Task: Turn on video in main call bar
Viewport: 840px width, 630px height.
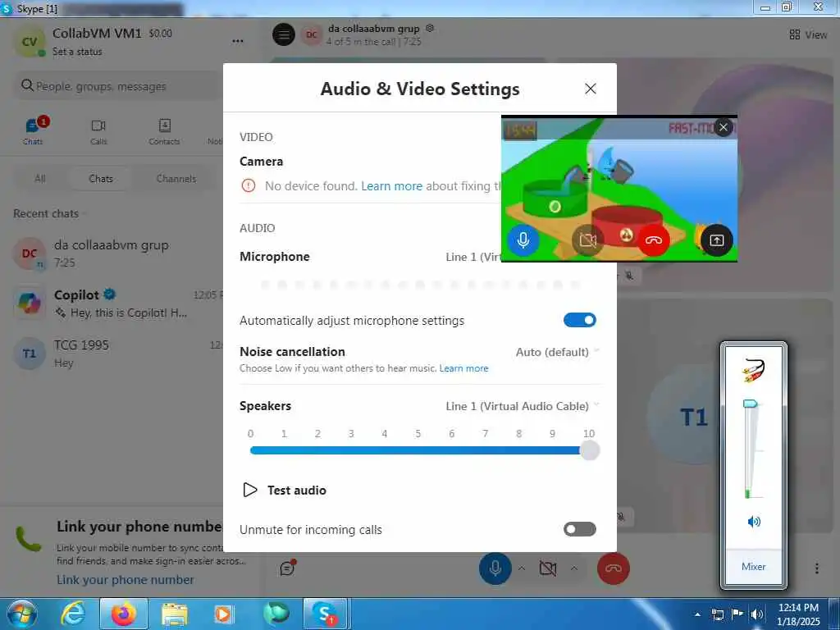Action: (547, 568)
